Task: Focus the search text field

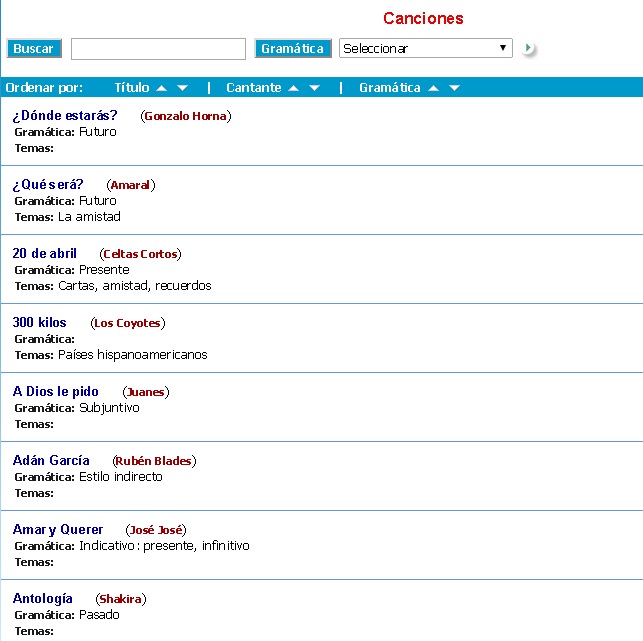Action: tap(158, 49)
